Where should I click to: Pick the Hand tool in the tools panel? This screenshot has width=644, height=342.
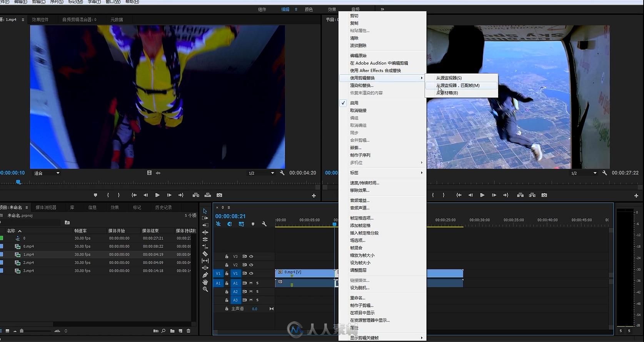click(205, 282)
